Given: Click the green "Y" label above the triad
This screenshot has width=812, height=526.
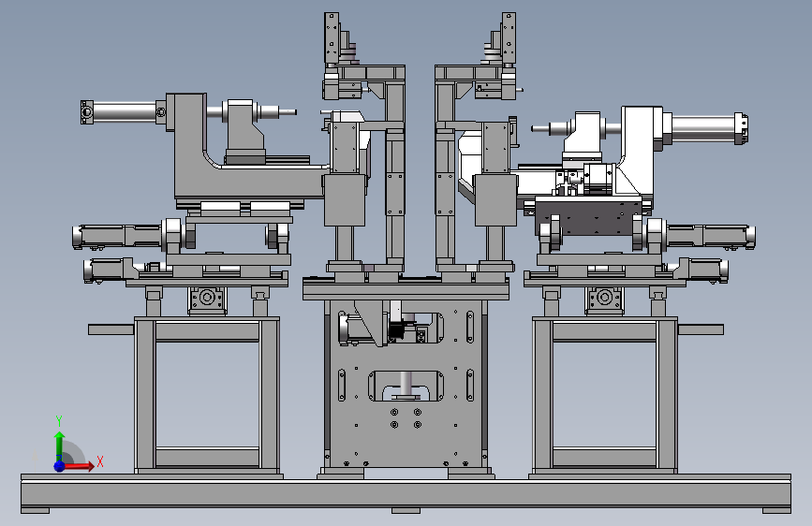Looking at the screenshot, I should [59, 421].
